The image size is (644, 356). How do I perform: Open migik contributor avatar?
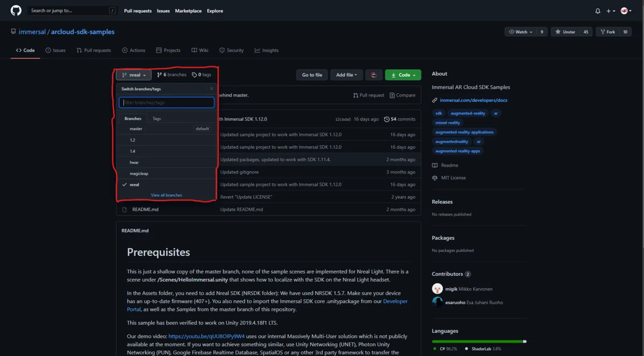tap(437, 288)
